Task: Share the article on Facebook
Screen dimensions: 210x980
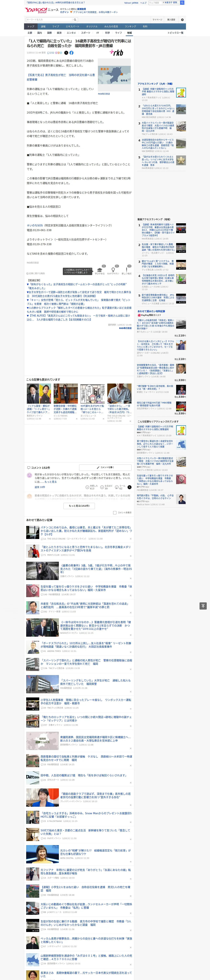Action: pos(71,53)
